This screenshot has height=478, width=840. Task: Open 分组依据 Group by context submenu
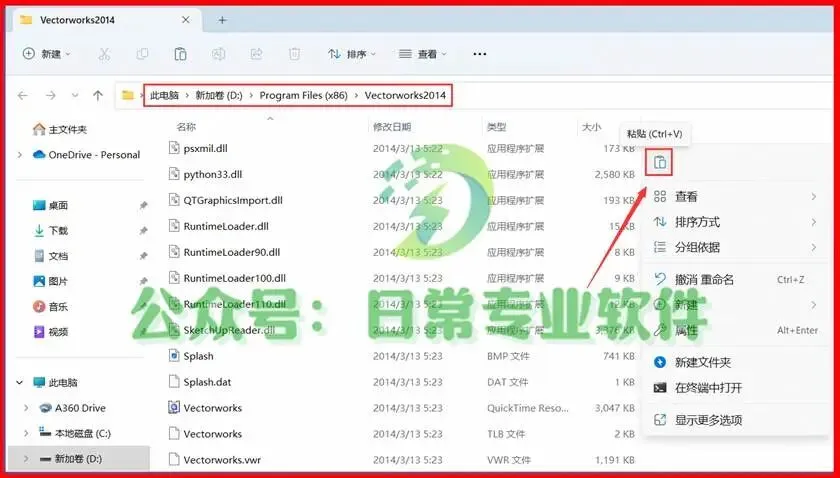(x=736, y=247)
